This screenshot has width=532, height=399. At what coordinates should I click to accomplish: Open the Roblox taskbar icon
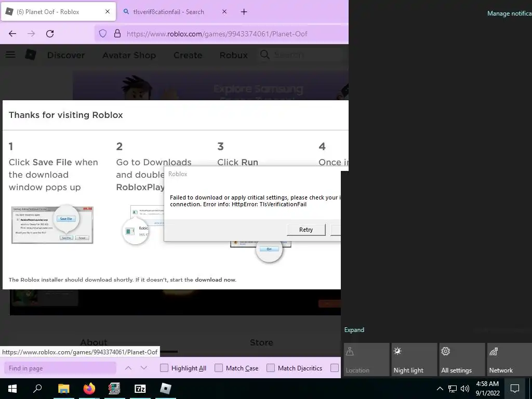pos(166,389)
